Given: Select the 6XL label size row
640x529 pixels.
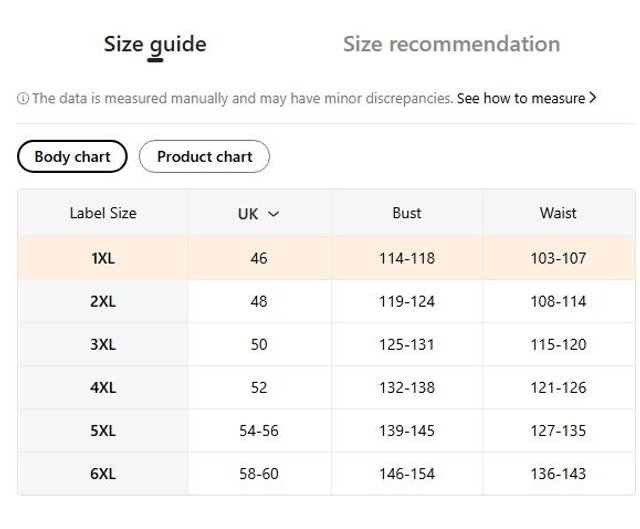Looking at the screenshot, I should [x=103, y=474].
